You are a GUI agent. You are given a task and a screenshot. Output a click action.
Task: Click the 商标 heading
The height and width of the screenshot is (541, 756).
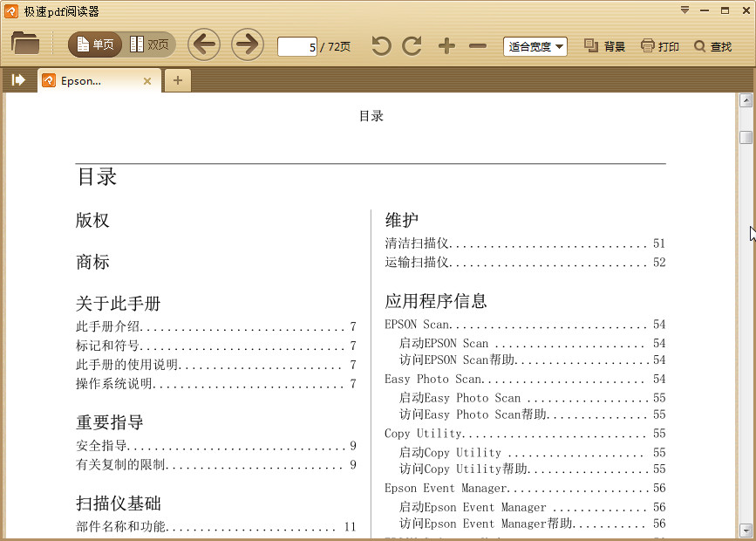pyautogui.click(x=92, y=262)
